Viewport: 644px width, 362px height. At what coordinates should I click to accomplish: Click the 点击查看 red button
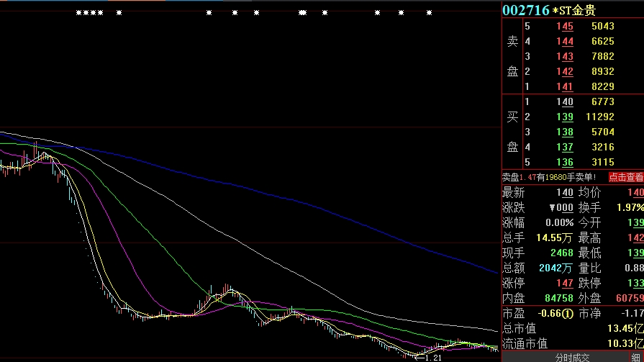point(625,177)
